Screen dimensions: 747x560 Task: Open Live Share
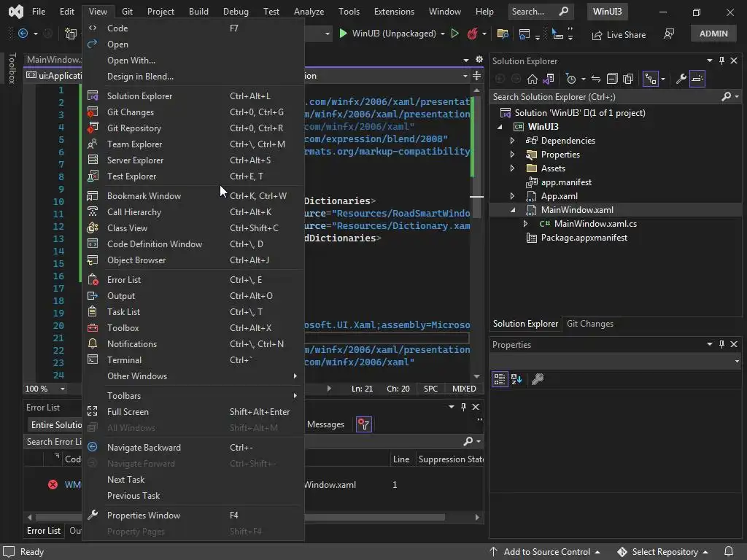(x=619, y=35)
